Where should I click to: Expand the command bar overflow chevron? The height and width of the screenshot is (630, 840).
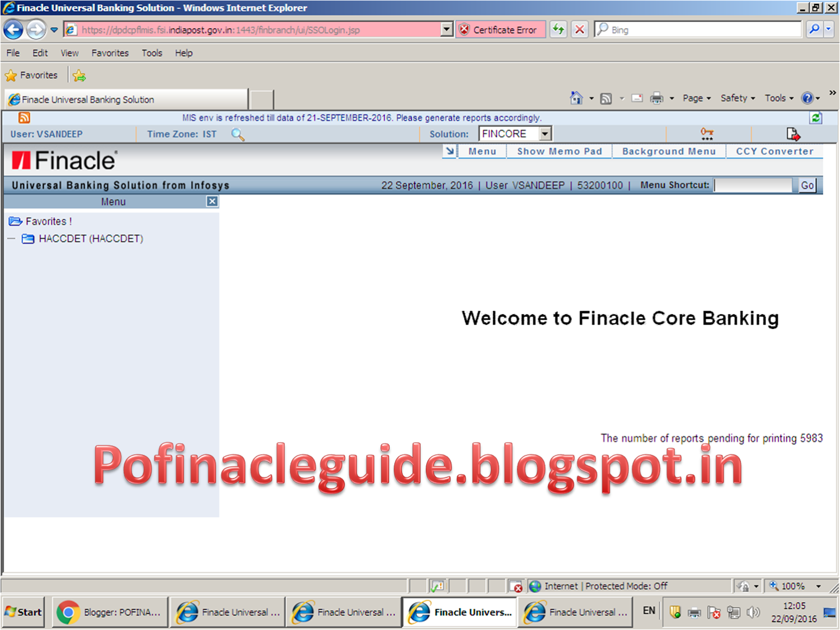coord(833,93)
